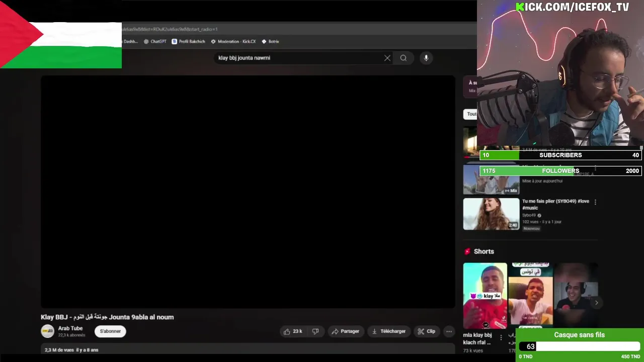Open Sybo49 channel name in sidebar
The height and width of the screenshot is (362, 644).
tap(529, 215)
